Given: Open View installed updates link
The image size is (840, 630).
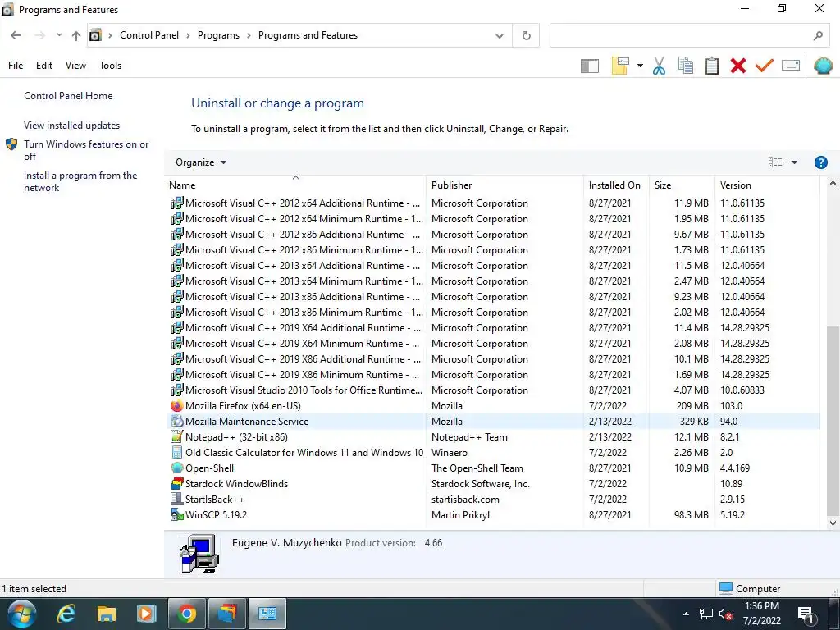Looking at the screenshot, I should (x=72, y=126).
